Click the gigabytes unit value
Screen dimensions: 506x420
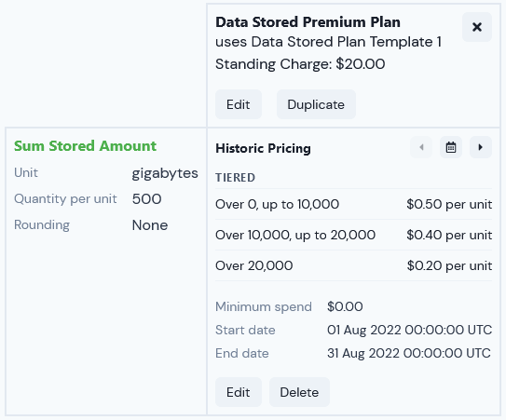[x=165, y=173]
